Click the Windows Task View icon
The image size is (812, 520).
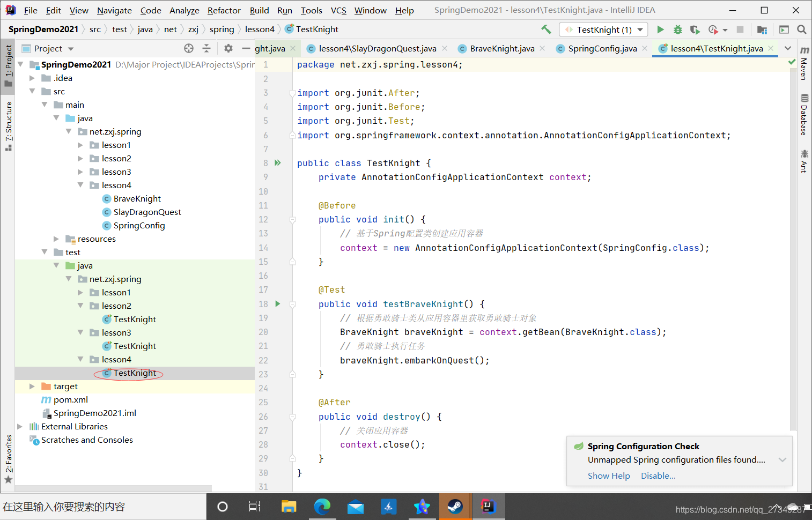[255, 507]
